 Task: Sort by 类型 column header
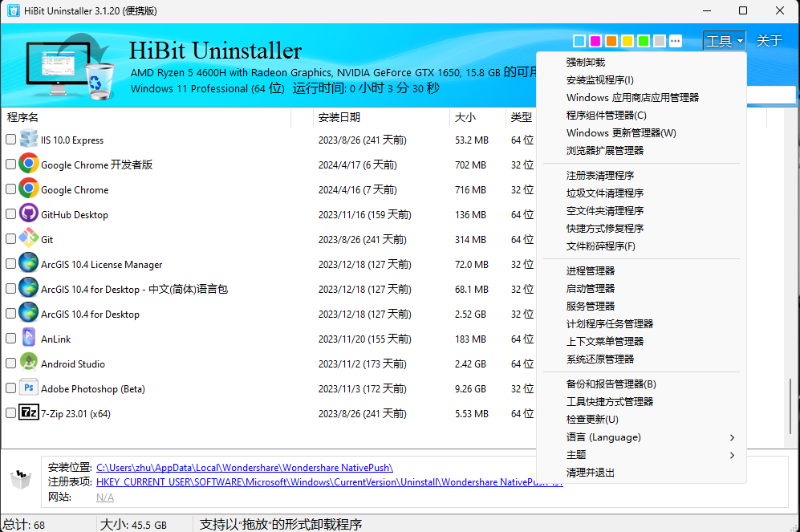pos(521,117)
